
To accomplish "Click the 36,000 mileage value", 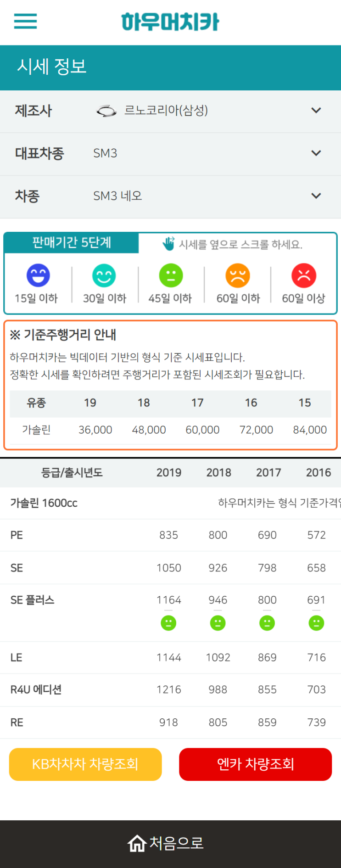I will 95,430.
